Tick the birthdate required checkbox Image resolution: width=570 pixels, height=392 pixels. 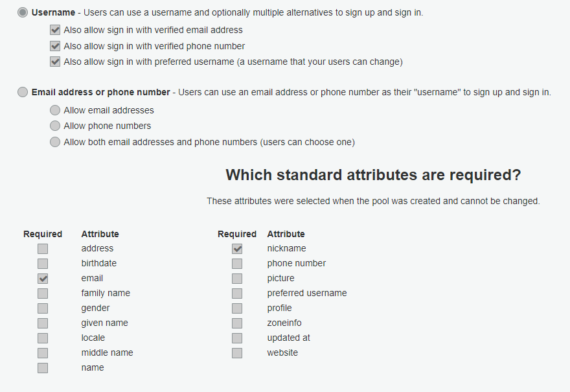point(43,264)
